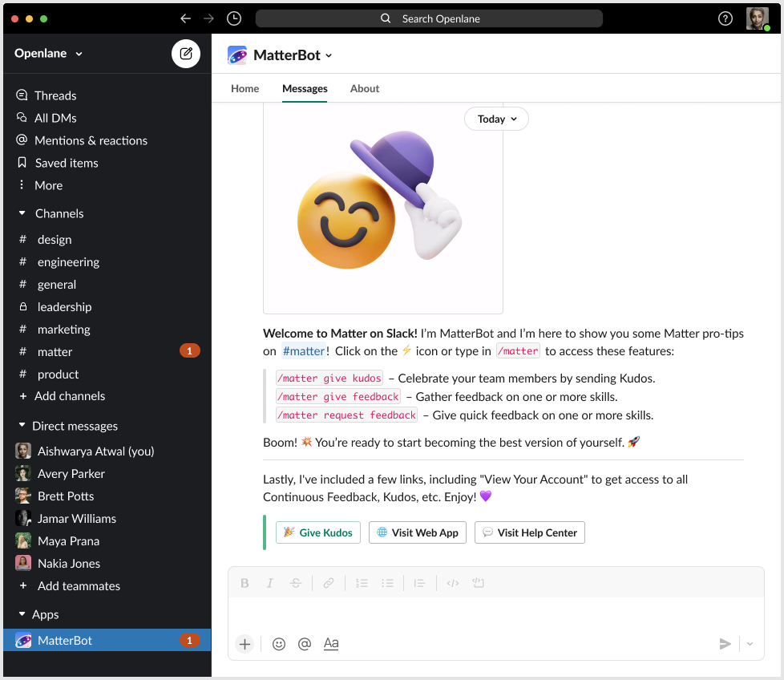Image resolution: width=784 pixels, height=680 pixels.
Task: Collapse the Channels section
Action: [x=22, y=213]
